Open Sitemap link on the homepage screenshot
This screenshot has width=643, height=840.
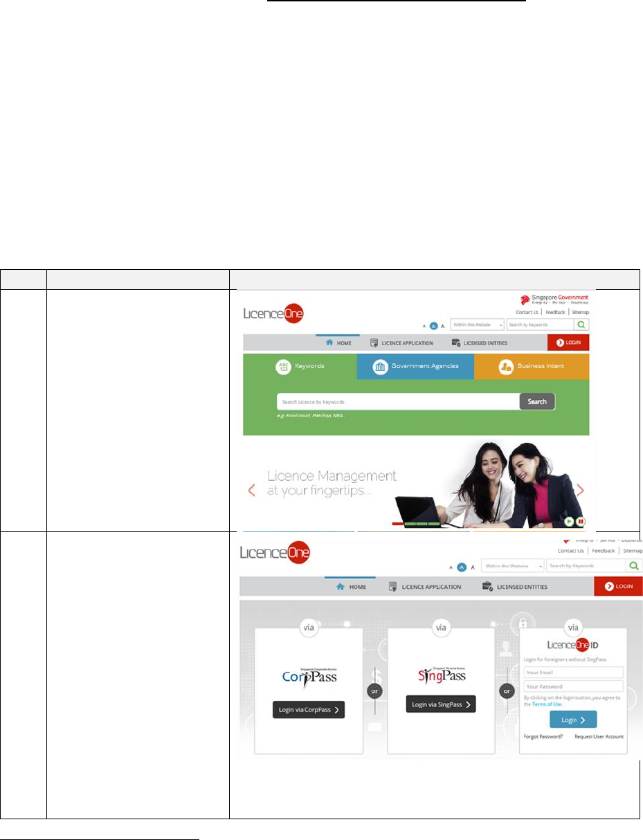[580, 313]
